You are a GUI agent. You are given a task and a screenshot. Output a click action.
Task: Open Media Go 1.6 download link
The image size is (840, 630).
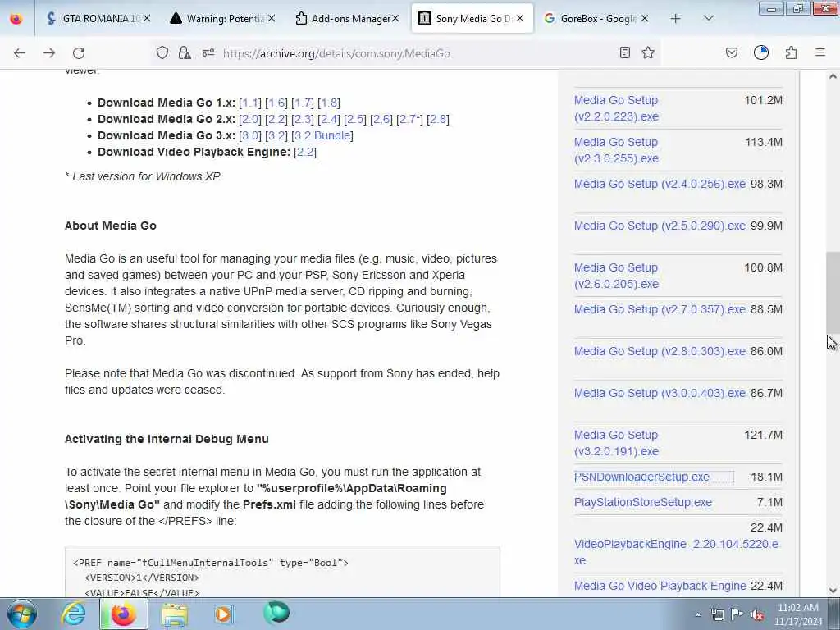[276, 103]
